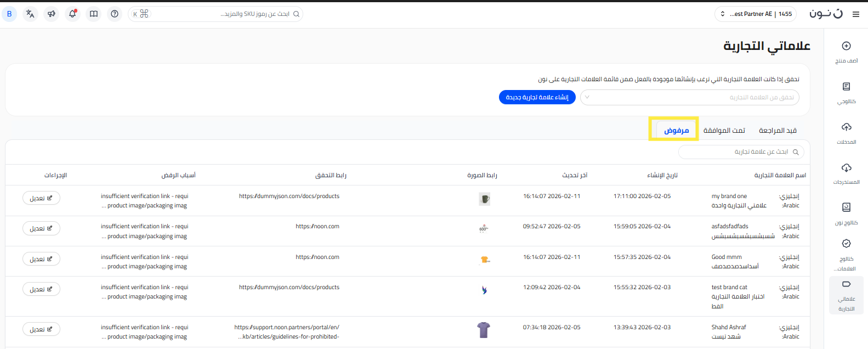Image resolution: width=868 pixels, height=349 pixels.
Task: Switch to the تمت الموافقة tab
Action: 724,131
